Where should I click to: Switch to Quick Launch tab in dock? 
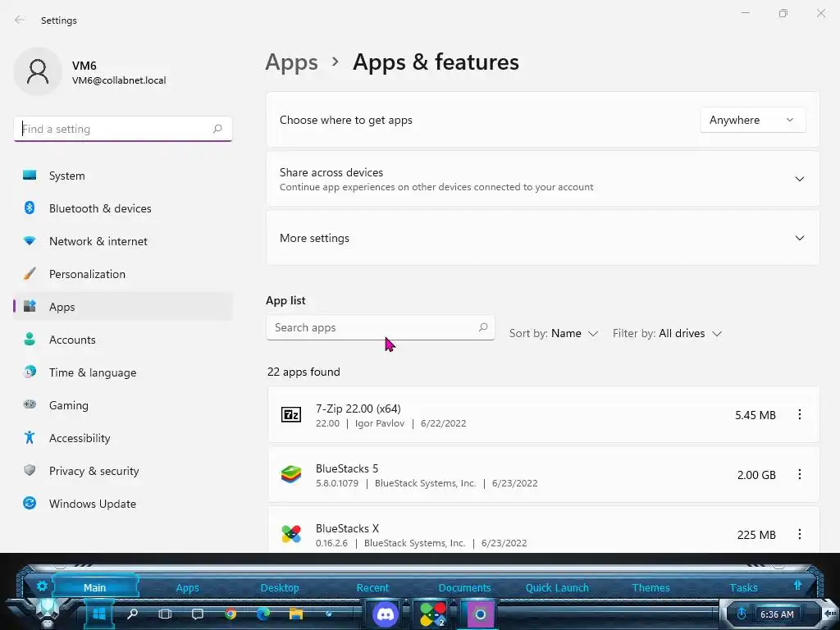pos(557,587)
